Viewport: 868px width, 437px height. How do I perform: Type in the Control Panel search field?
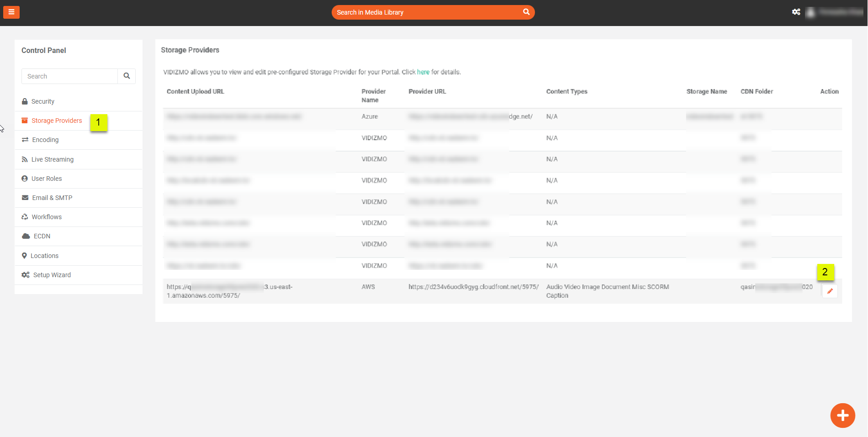click(x=69, y=76)
